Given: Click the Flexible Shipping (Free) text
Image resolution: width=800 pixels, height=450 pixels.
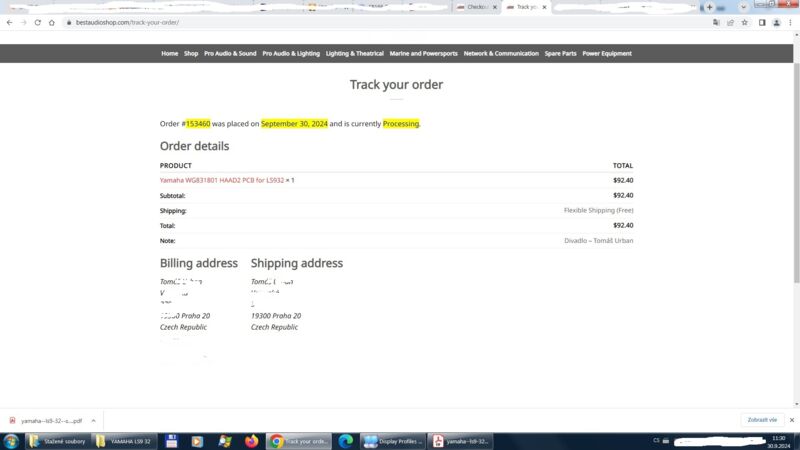Looking at the screenshot, I should pos(598,210).
